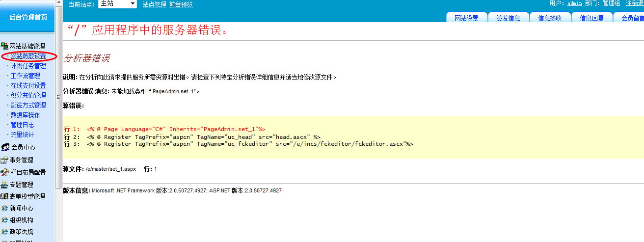The image size is (644, 242).
Task: Switch to the 签发信息 tab
Action: click(x=508, y=18)
